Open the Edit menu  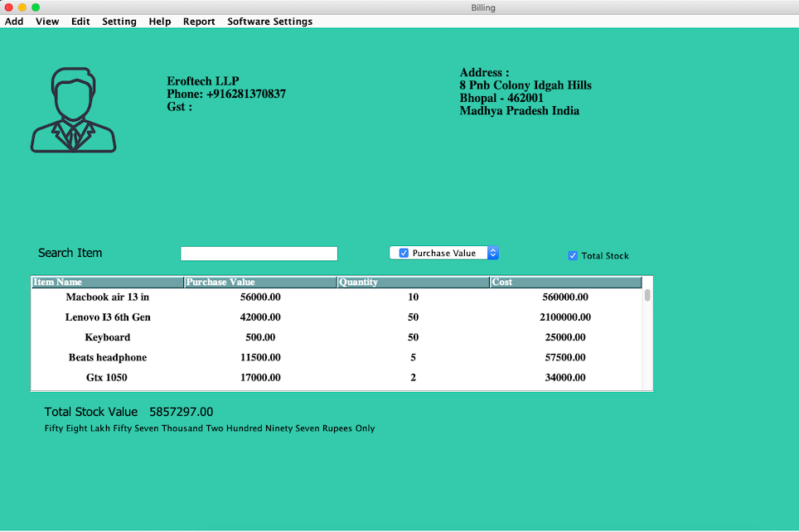point(80,22)
